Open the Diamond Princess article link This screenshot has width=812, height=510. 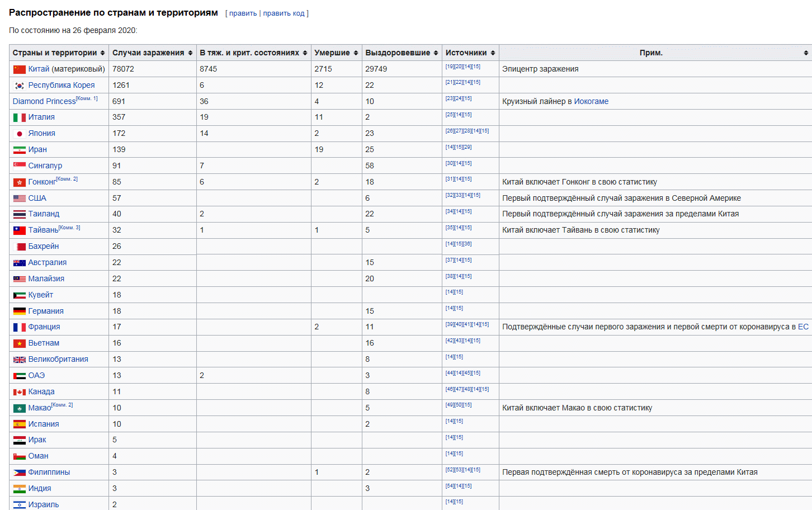44,102
